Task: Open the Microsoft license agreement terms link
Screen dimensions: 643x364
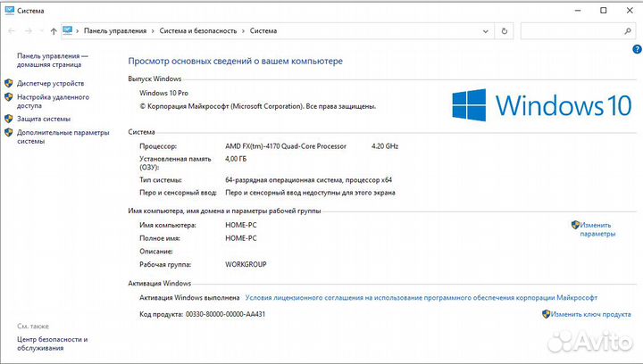Action: [x=422, y=298]
